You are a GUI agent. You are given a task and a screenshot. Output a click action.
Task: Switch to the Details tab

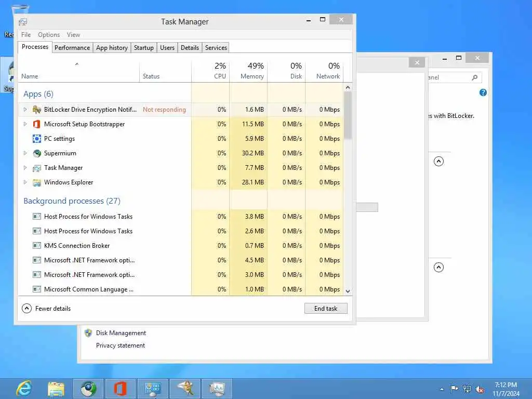point(190,48)
